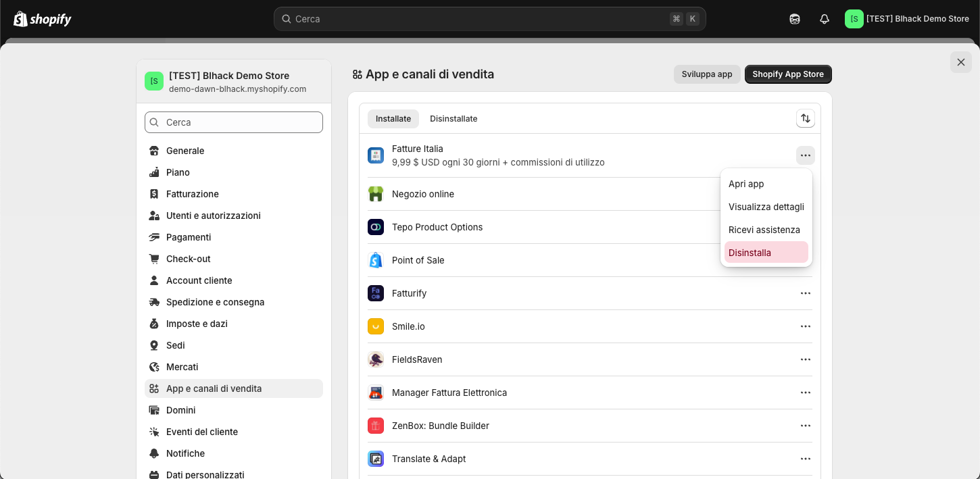The width and height of the screenshot is (980, 479).
Task: Click the sort apps icon button
Action: [806, 118]
